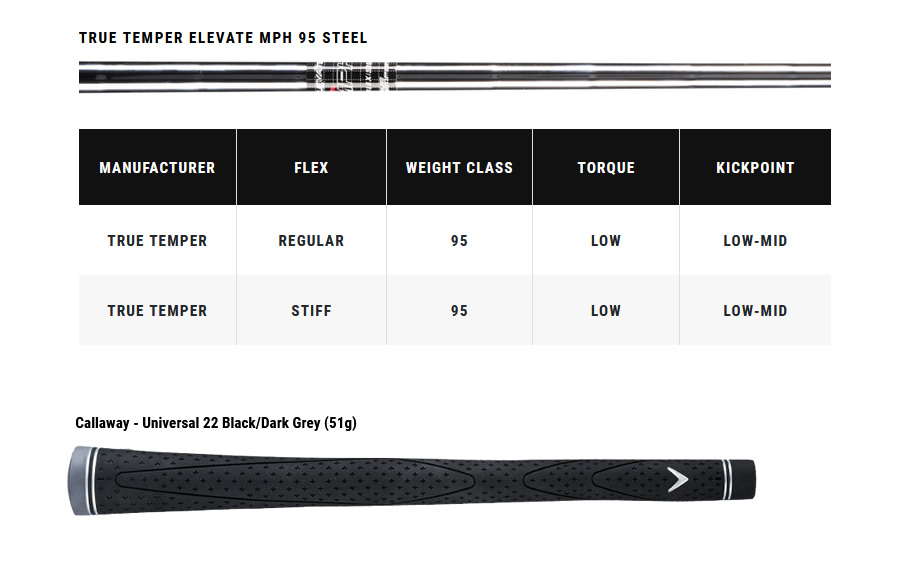The image size is (920, 588).
Task: Select the MANUFACTURER column header
Action: point(157,167)
